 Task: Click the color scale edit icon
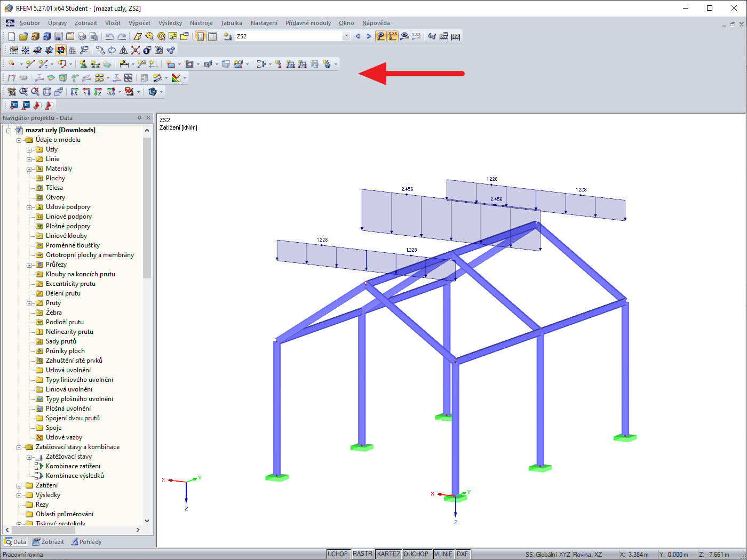tap(176, 78)
